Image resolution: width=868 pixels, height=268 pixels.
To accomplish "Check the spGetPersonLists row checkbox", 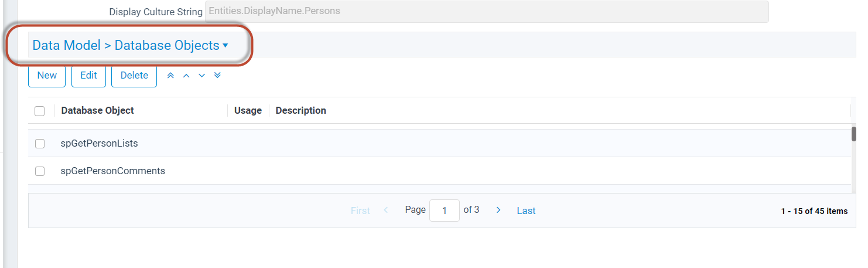I will (40, 143).
